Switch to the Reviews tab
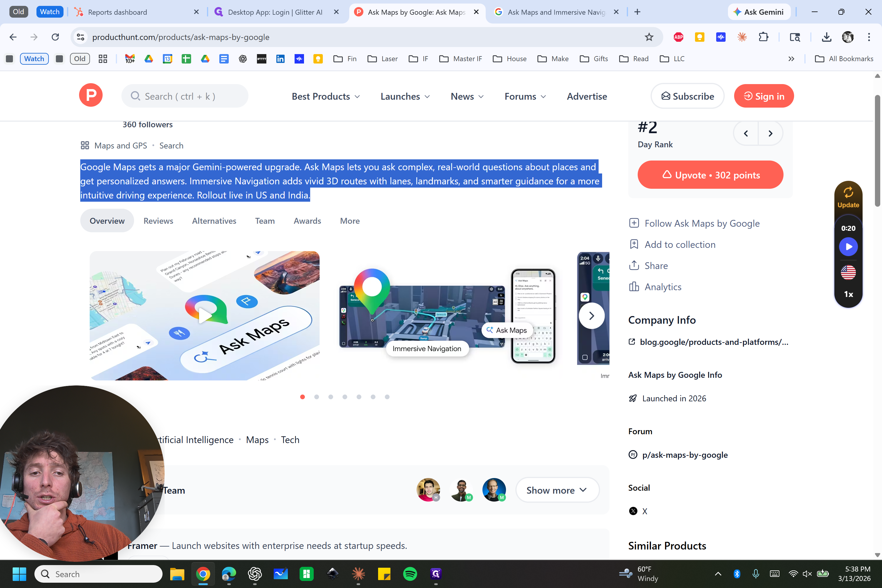 (x=158, y=221)
